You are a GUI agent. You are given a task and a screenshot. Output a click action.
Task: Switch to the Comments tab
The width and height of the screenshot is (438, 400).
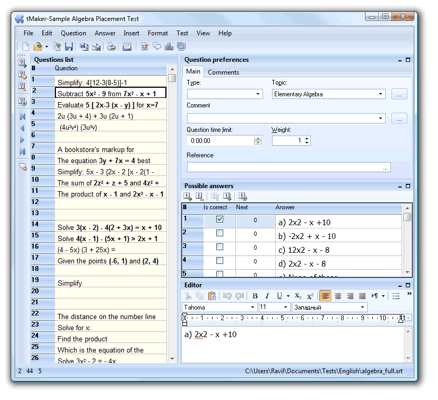pyautogui.click(x=223, y=72)
